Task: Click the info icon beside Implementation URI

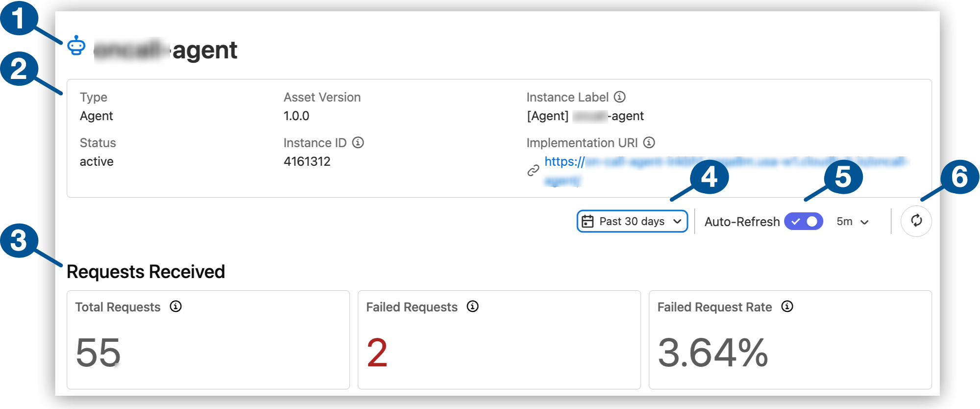Action: pos(649,143)
